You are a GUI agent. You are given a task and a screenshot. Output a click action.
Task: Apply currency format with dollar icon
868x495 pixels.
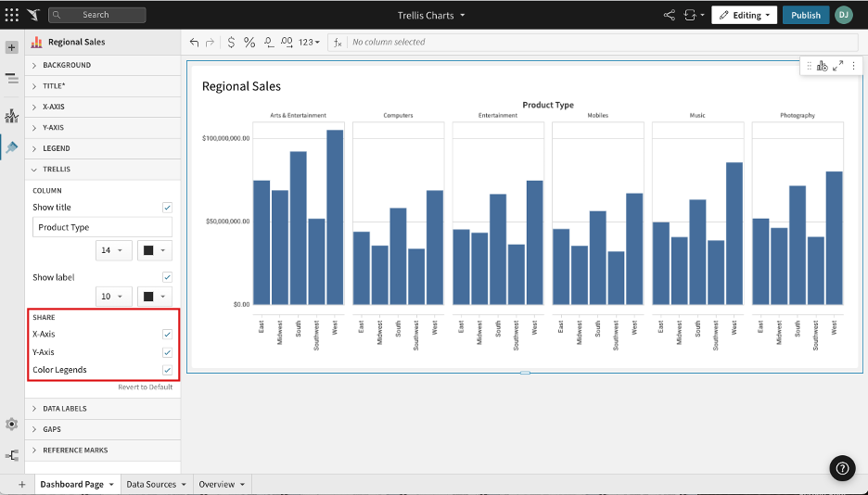(231, 43)
